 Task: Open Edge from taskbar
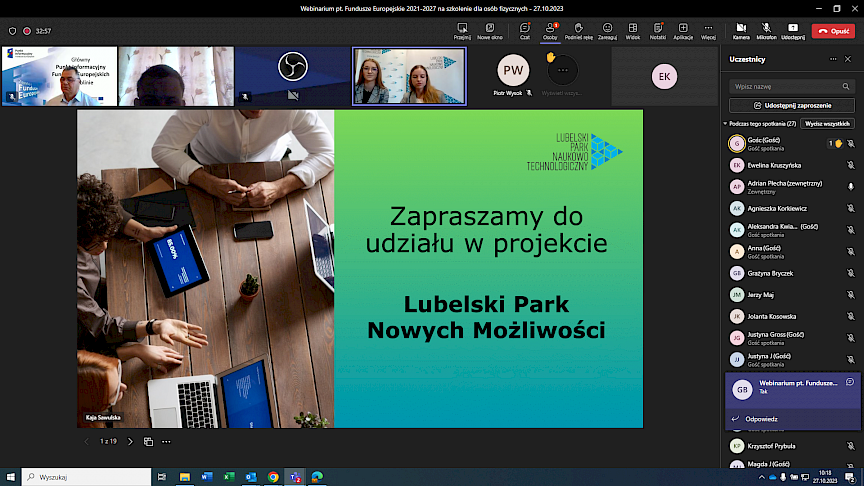317,477
